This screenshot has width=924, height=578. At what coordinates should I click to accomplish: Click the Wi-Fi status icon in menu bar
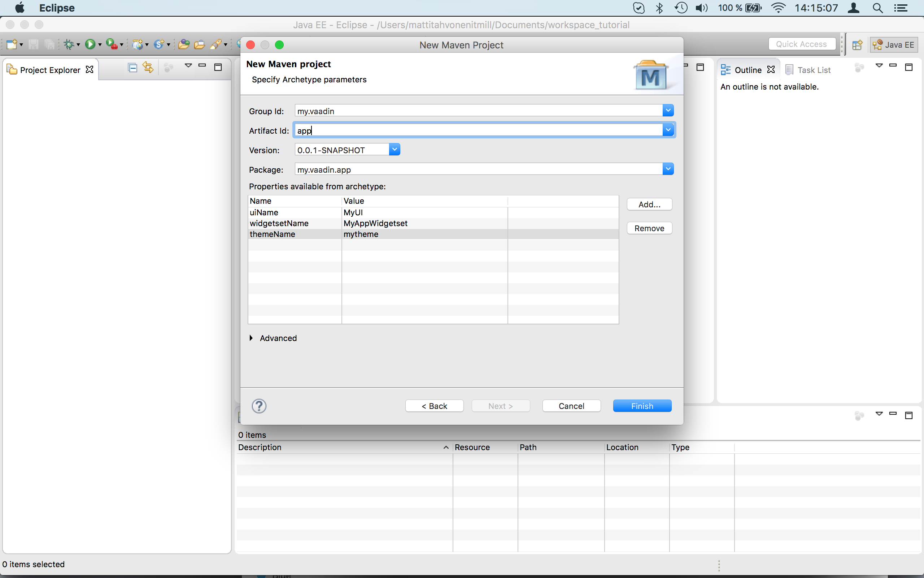coord(778,8)
